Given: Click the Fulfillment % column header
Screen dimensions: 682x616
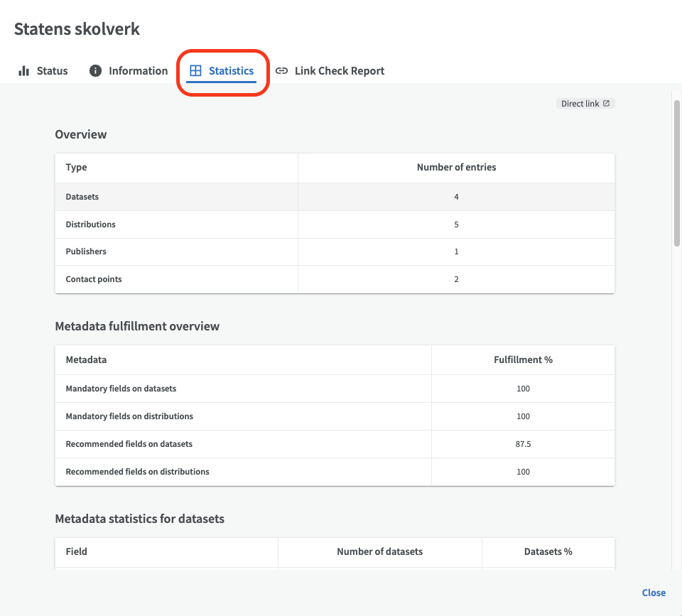Looking at the screenshot, I should click(524, 360).
